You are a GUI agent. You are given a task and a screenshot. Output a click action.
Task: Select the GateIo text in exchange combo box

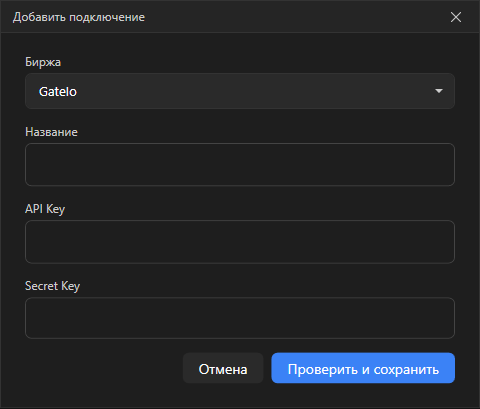coord(58,91)
